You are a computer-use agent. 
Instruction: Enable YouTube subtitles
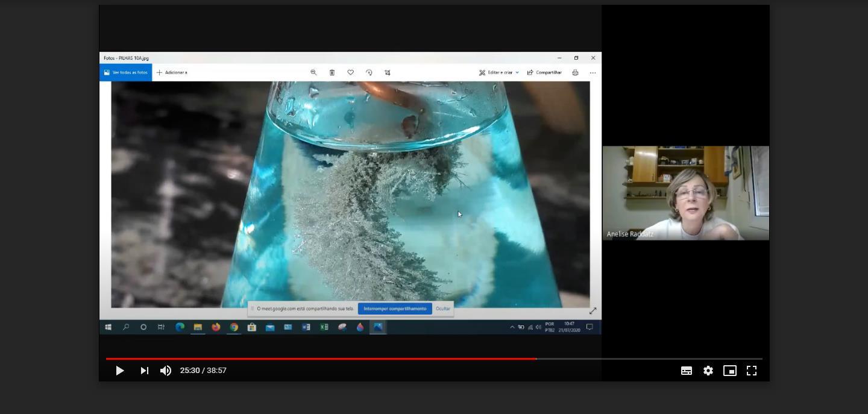[687, 371]
